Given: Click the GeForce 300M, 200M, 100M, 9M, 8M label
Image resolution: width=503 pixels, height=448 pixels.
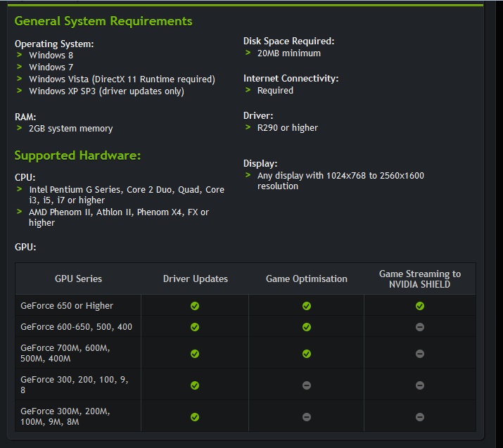Looking at the screenshot, I should pyautogui.click(x=65, y=416).
